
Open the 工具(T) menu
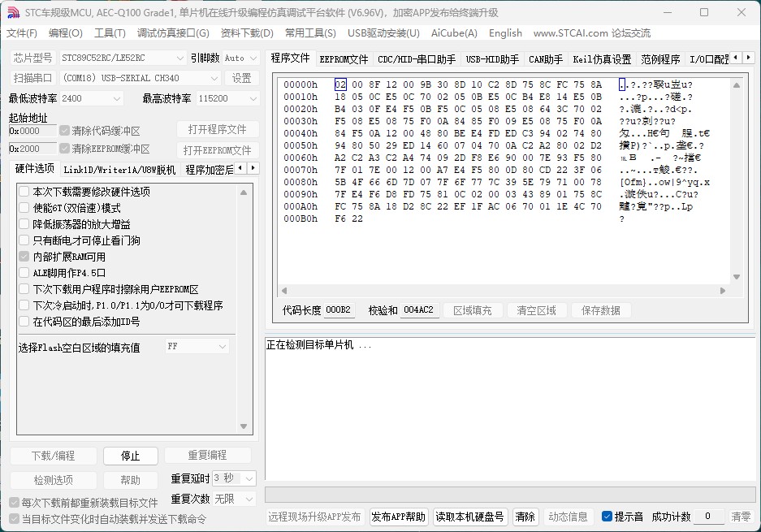pyautogui.click(x=110, y=33)
